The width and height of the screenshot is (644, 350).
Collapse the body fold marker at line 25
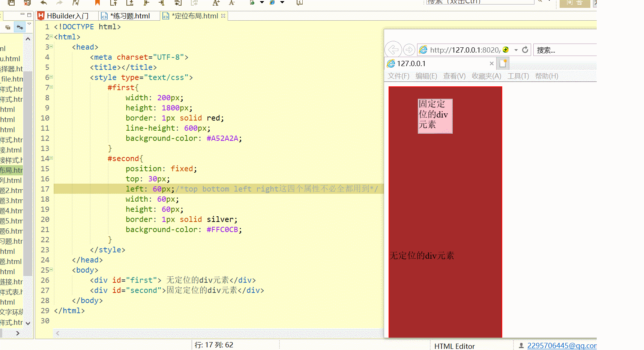coord(51,270)
